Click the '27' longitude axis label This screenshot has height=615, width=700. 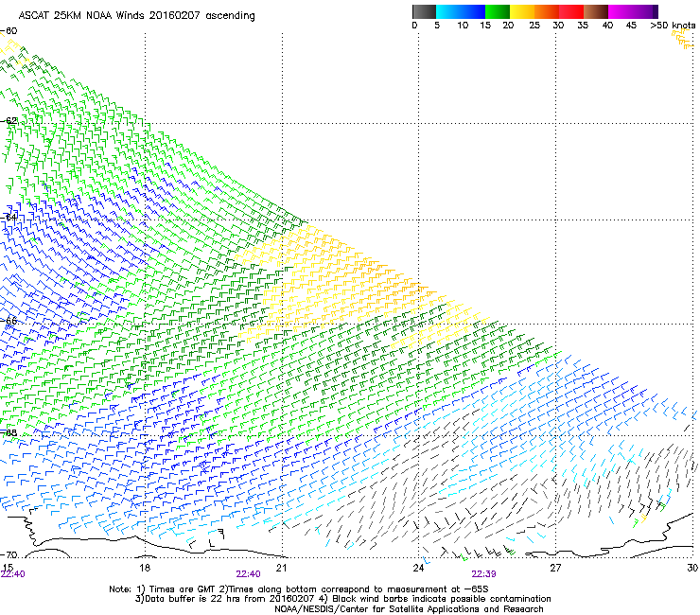[x=555, y=568]
